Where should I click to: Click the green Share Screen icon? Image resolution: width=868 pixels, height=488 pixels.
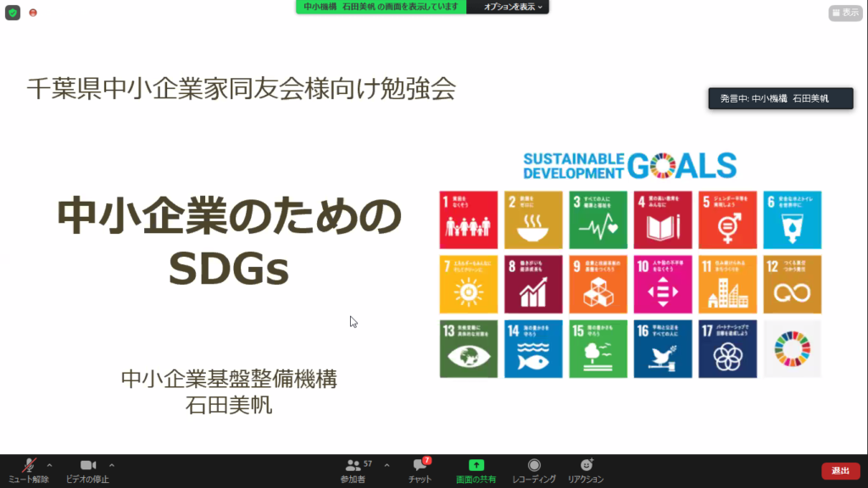coord(476,465)
